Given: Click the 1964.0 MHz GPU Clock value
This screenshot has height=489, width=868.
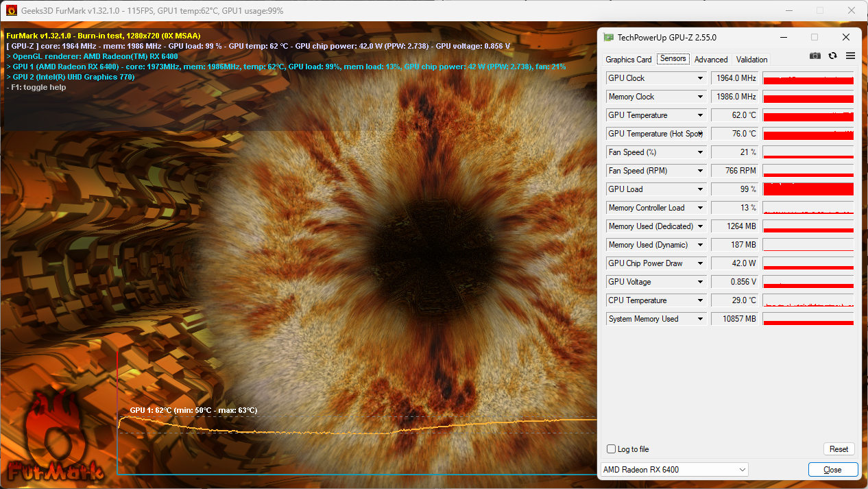Looking at the screenshot, I should click(735, 78).
